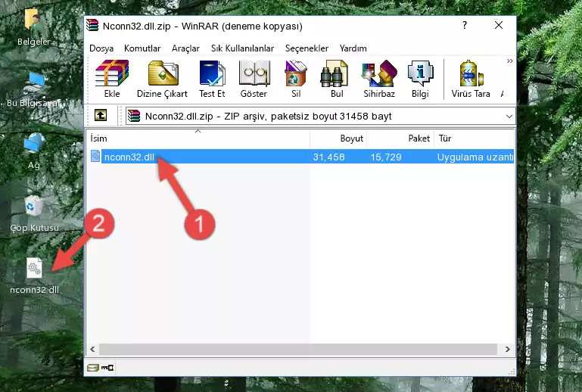Click the nconn32.dll file icon in list

[95, 157]
